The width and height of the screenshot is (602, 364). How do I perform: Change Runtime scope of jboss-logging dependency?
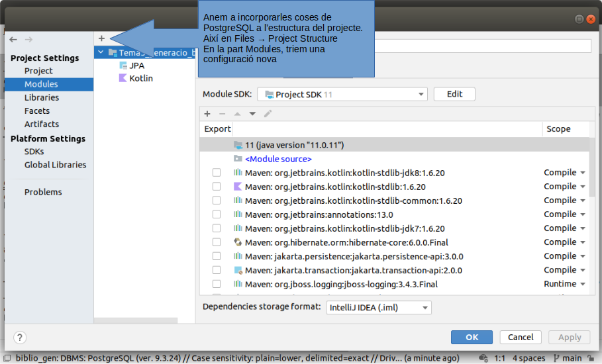pos(564,284)
